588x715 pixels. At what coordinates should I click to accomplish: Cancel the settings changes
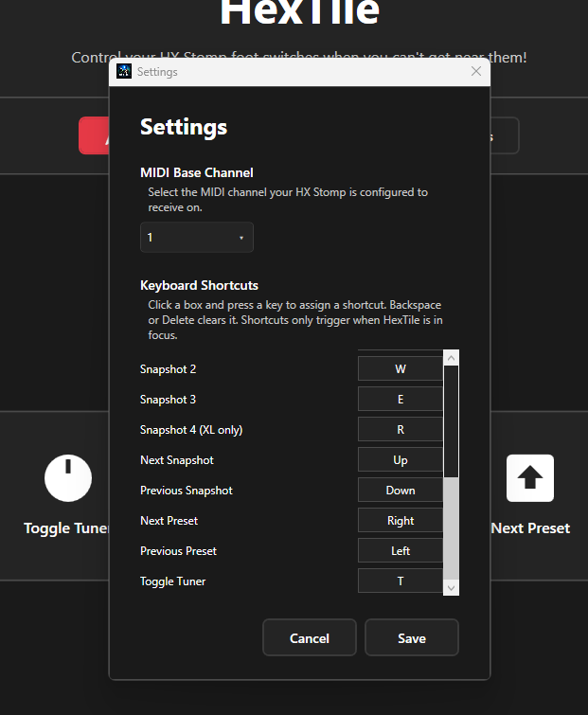click(x=310, y=637)
